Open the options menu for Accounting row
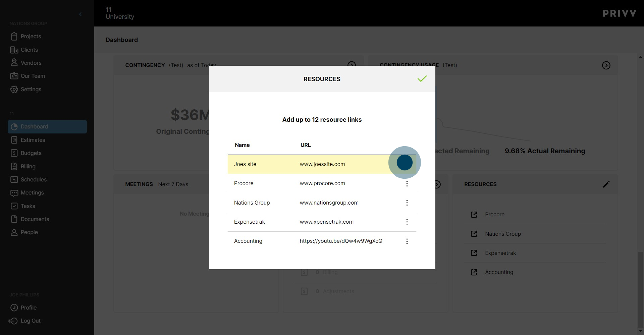This screenshot has height=335, width=644. [407, 241]
